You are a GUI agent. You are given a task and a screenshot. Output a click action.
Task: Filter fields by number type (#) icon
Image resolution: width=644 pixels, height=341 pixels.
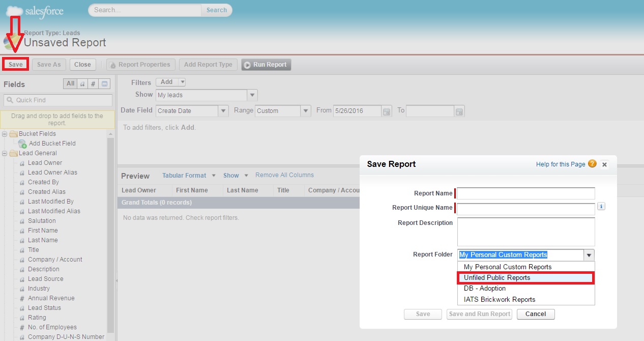93,84
